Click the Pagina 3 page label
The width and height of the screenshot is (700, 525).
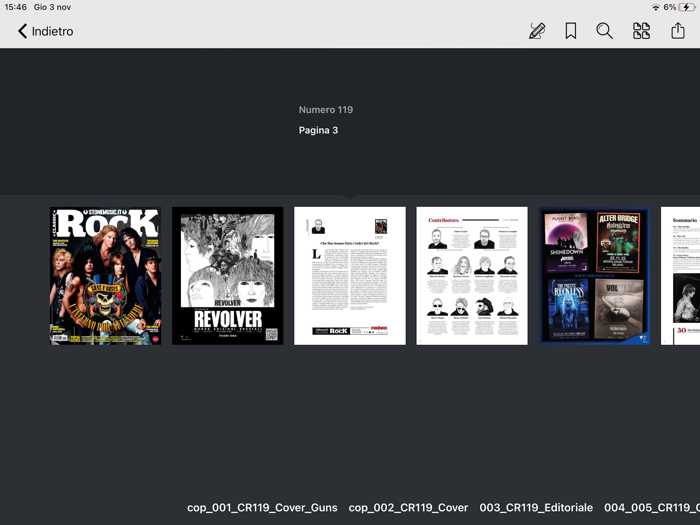pos(318,130)
